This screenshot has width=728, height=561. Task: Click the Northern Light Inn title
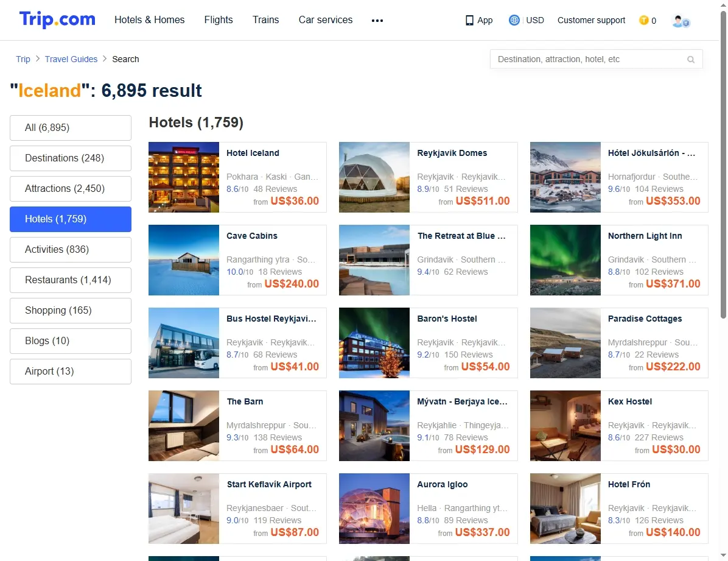[x=645, y=236]
